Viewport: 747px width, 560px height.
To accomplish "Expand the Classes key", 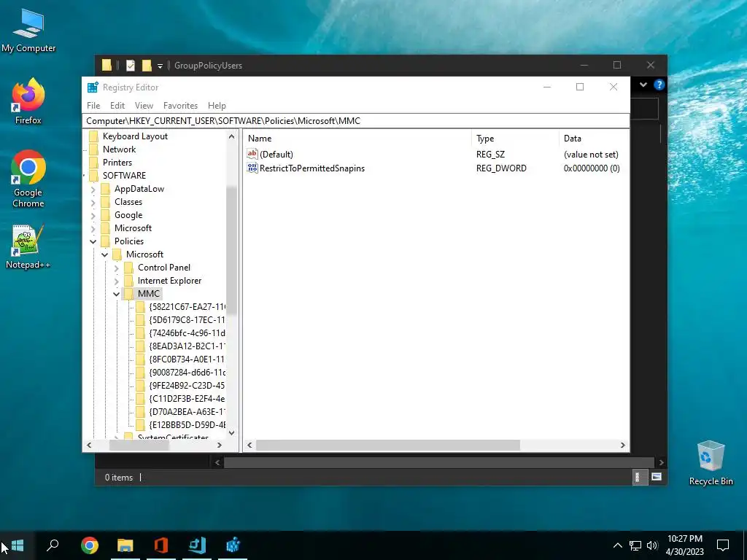I will coord(93,202).
